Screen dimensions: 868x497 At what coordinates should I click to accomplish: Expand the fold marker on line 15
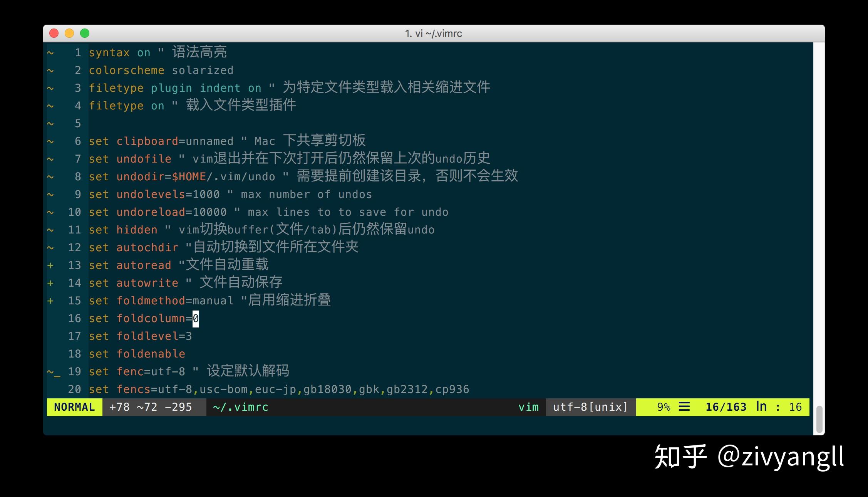(51, 301)
